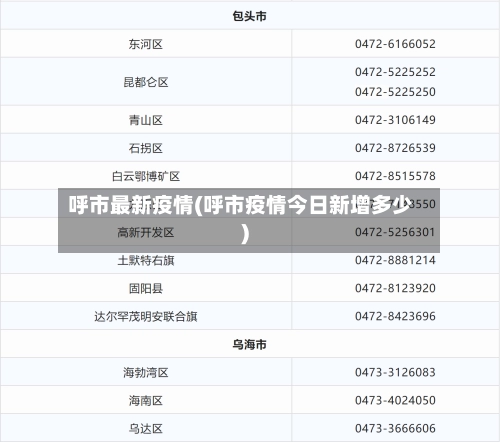This screenshot has width=500, height=442.
Task: Select phone number 0472-5225250
Action: (395, 92)
